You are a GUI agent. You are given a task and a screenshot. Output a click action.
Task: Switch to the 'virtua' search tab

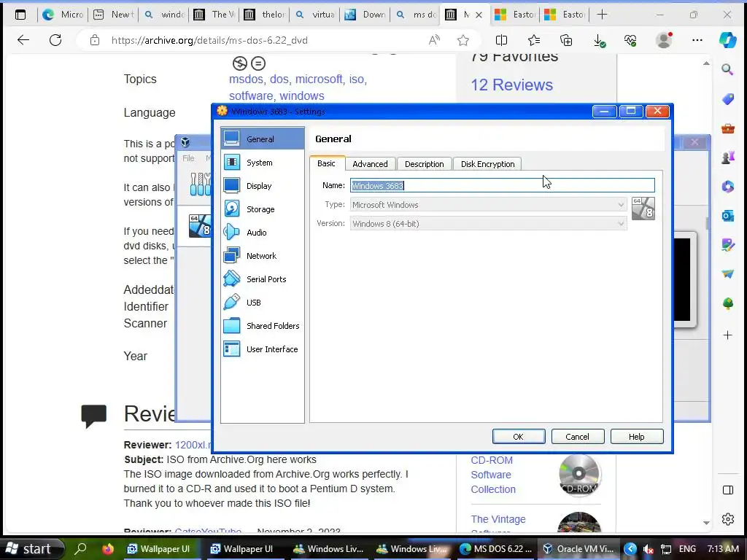(x=314, y=15)
